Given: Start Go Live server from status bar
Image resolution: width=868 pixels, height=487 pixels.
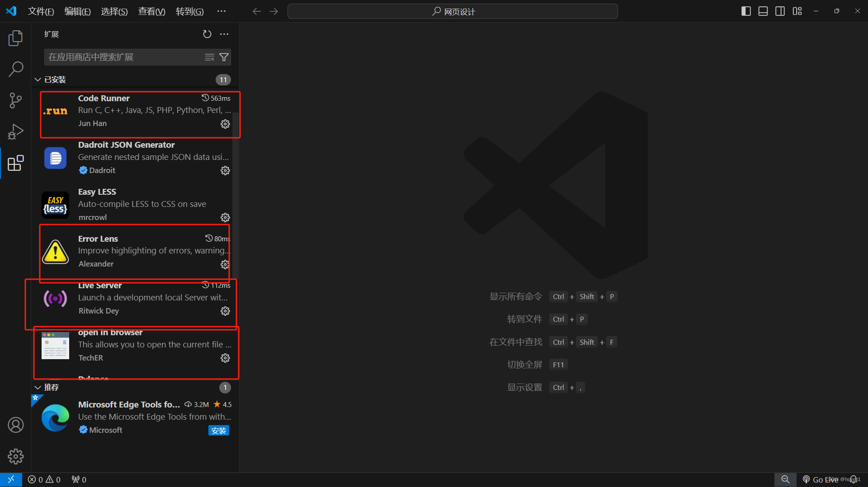Looking at the screenshot, I should point(820,479).
